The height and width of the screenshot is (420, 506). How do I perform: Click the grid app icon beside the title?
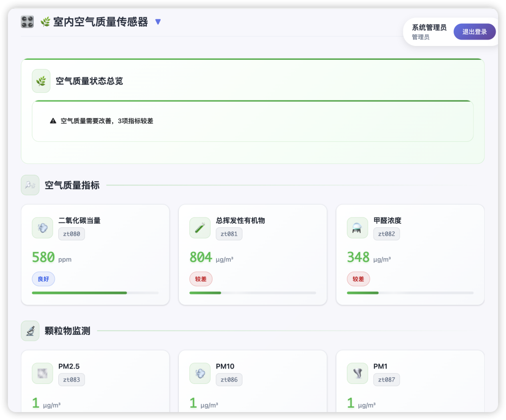(27, 22)
